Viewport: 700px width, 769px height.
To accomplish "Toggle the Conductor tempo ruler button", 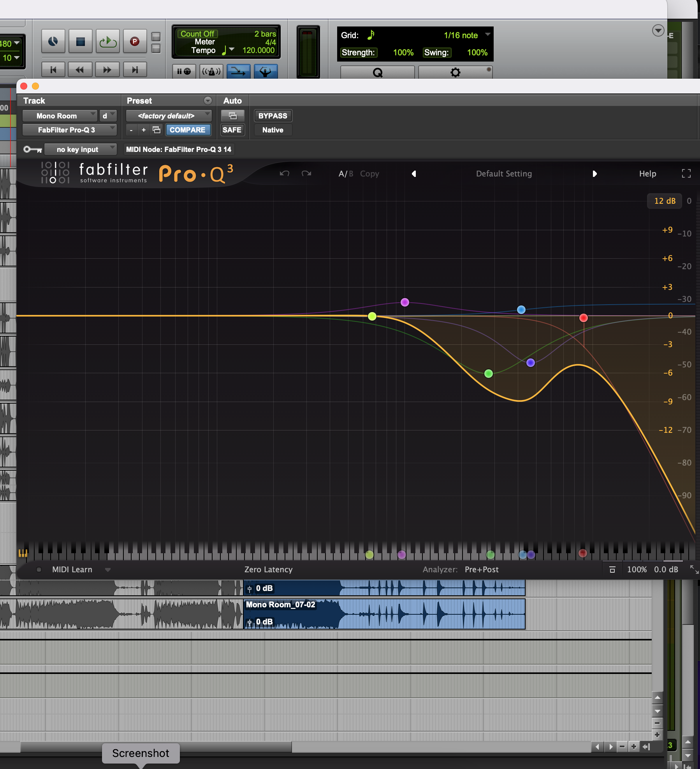I will [x=266, y=71].
